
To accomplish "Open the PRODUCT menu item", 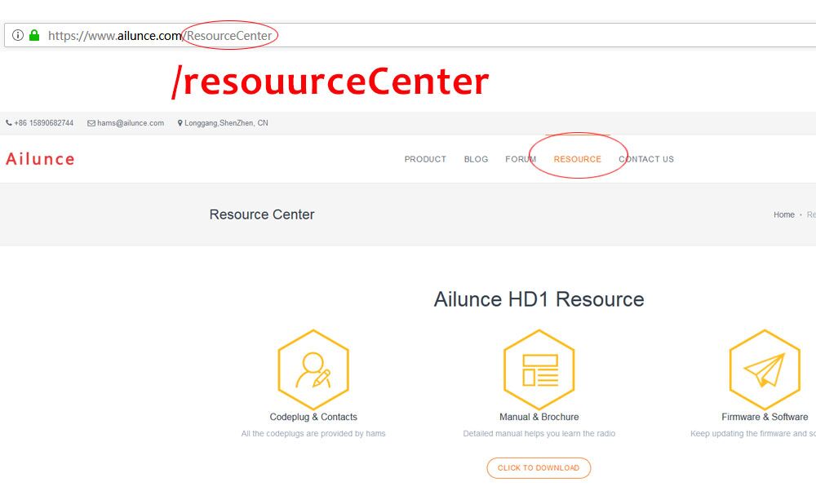I will (425, 159).
